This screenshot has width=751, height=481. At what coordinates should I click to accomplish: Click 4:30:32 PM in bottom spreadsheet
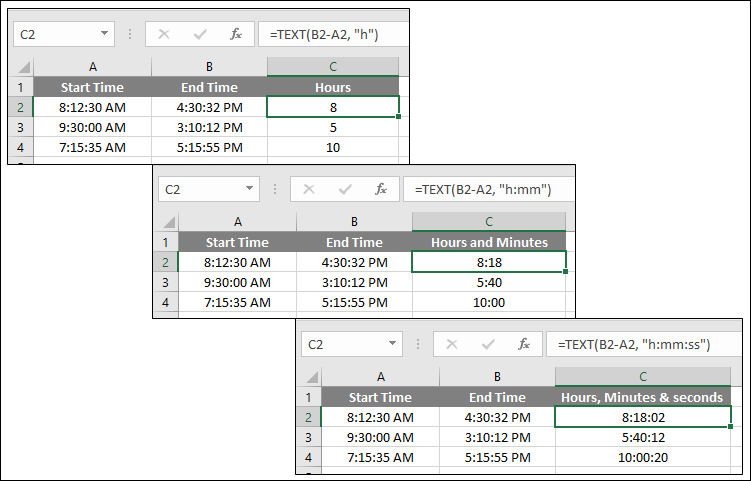point(497,417)
